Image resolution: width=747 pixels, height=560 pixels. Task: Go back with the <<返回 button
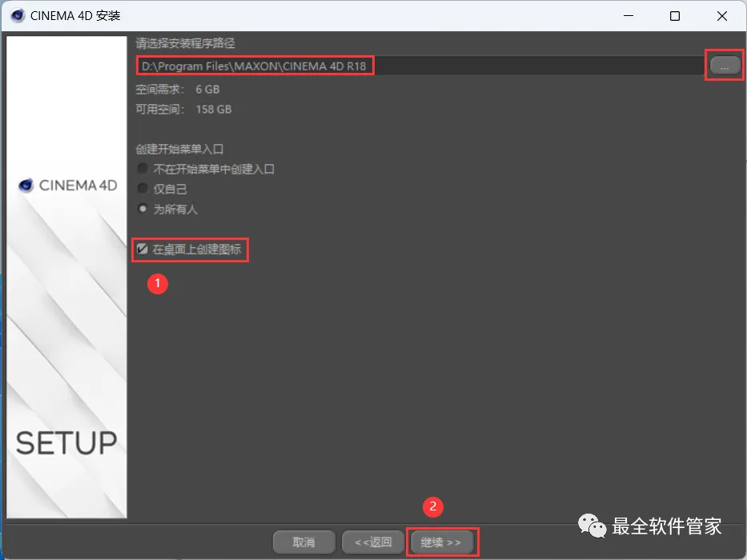[373, 542]
